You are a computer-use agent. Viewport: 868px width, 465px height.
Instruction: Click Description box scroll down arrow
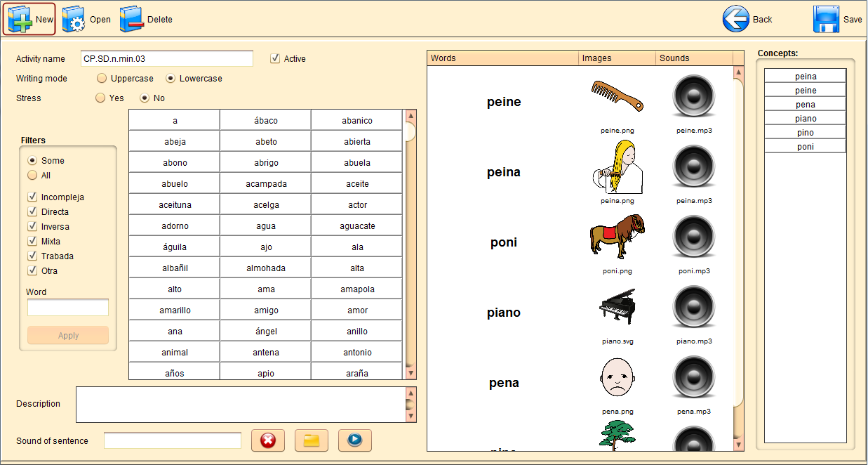tap(410, 417)
